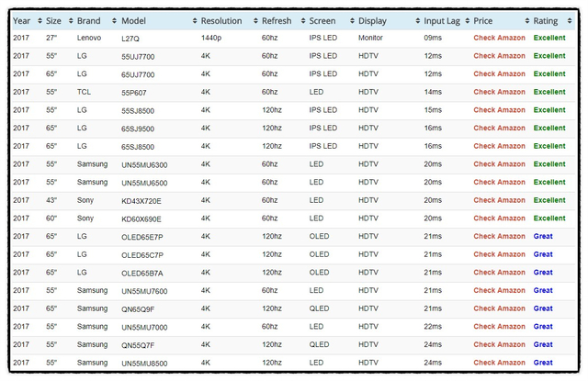588x381 pixels.
Task: Open Check Amazon link for LG 55UJ7700
Action: pyautogui.click(x=499, y=56)
